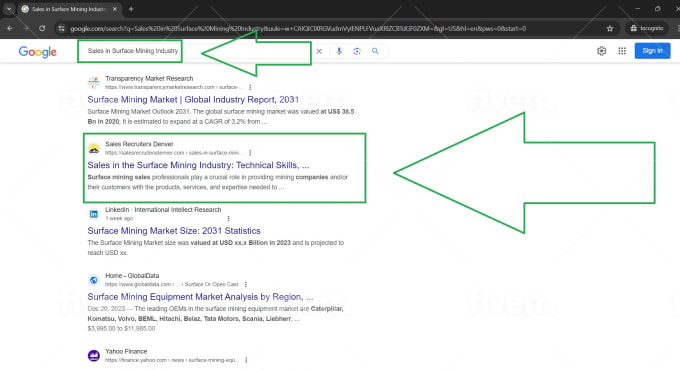Bookmark this page with the star icon
The image size is (680, 369).
[x=610, y=29]
